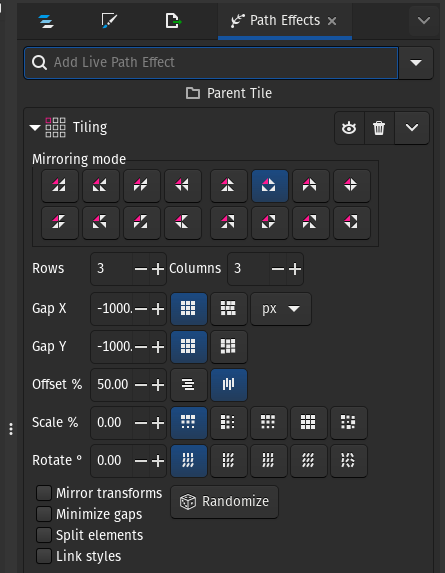This screenshot has width=445, height=573.
Task: Enable Mirror transforms checkbox
Action: click(x=44, y=493)
